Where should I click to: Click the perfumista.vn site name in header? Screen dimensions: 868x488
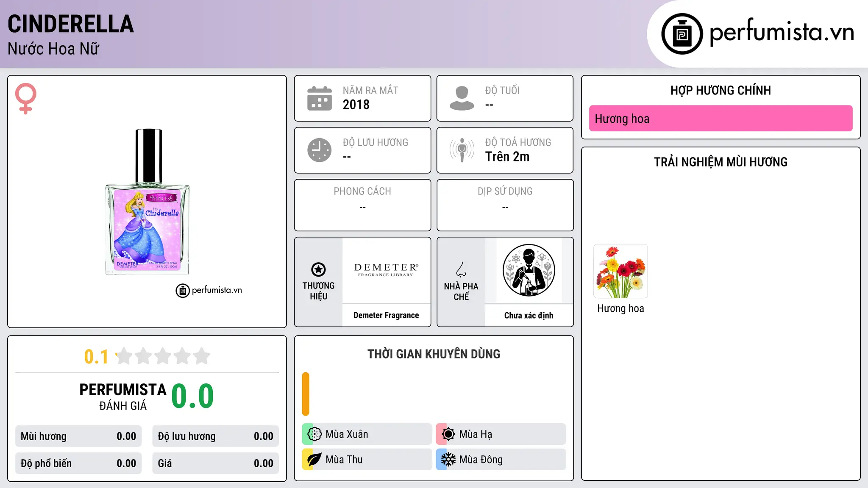[782, 32]
